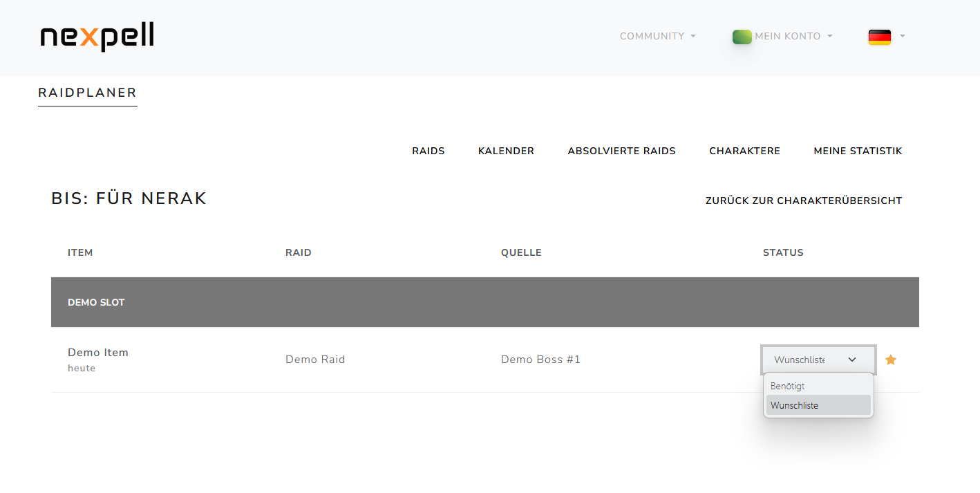Viewport: 980px width, 493px height.
Task: Switch to the KALENDER tab
Action: point(506,151)
